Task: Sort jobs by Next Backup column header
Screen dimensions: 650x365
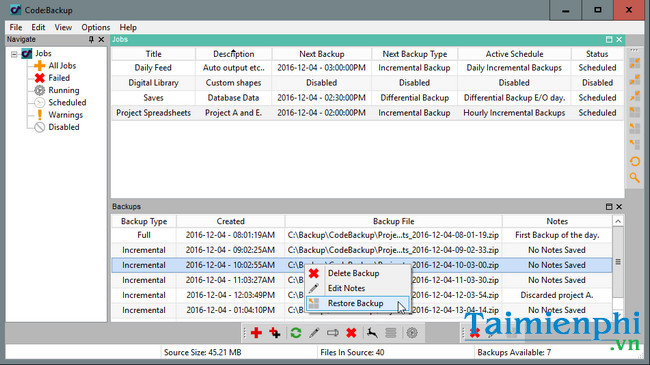Action: click(322, 54)
